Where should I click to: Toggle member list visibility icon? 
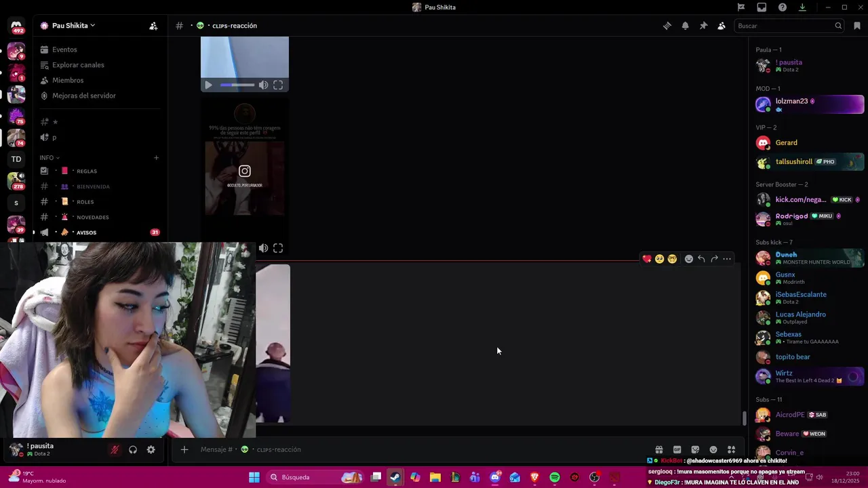click(x=722, y=26)
